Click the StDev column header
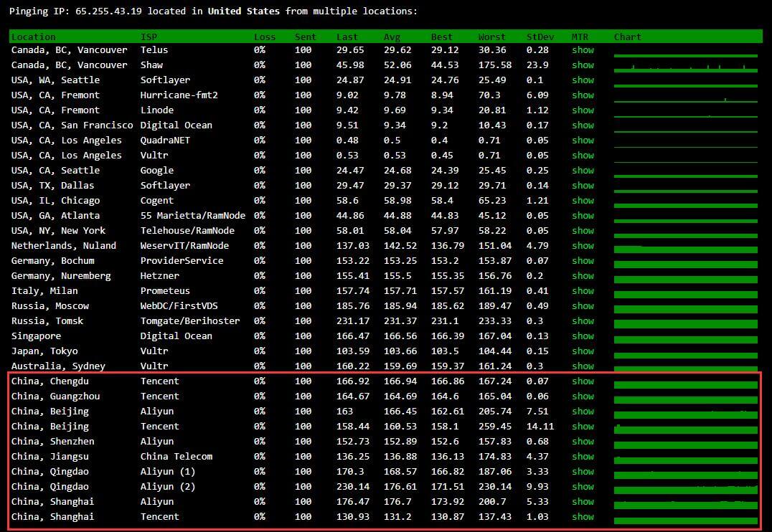772x532 pixels. [x=540, y=37]
